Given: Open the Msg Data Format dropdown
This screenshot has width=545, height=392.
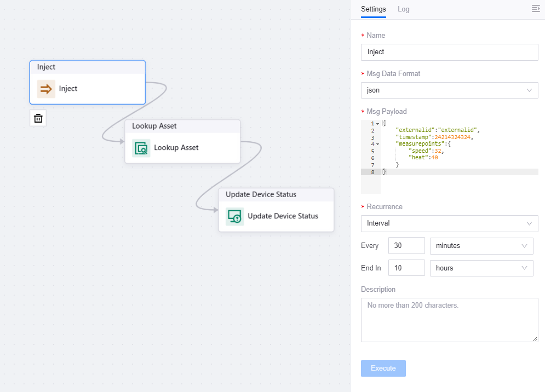Looking at the screenshot, I should tap(449, 90).
